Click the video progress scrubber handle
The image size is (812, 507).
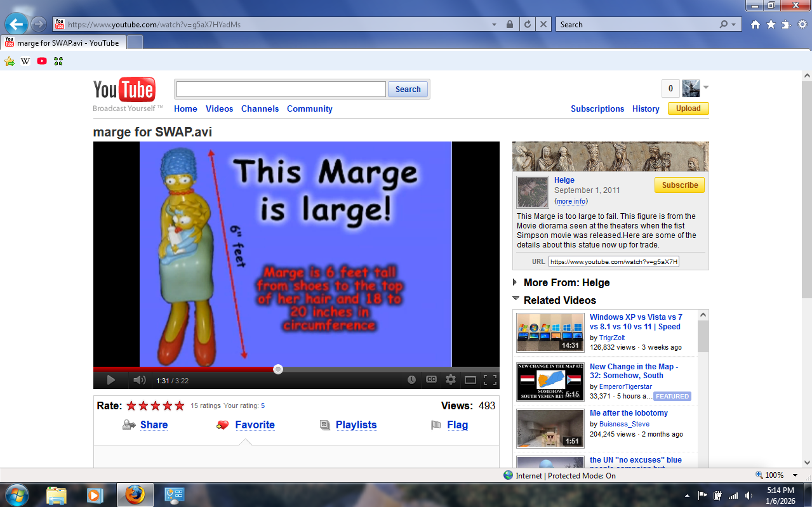click(278, 369)
